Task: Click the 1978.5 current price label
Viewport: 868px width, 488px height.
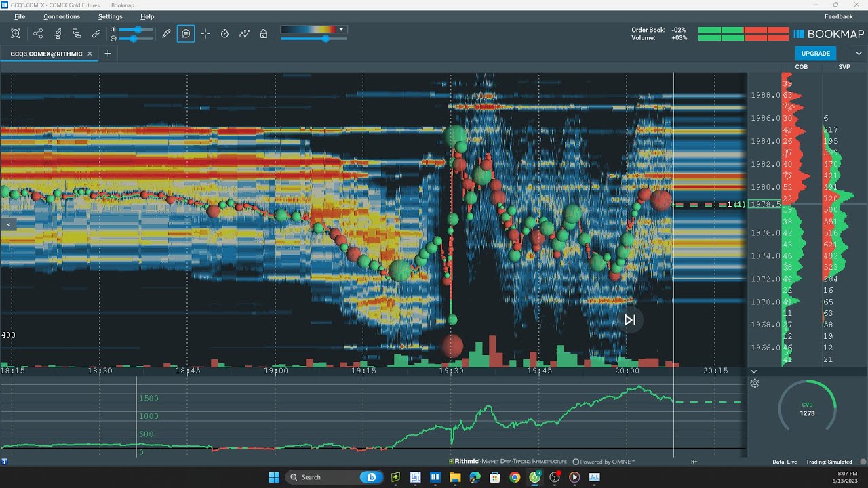Action: [765, 204]
